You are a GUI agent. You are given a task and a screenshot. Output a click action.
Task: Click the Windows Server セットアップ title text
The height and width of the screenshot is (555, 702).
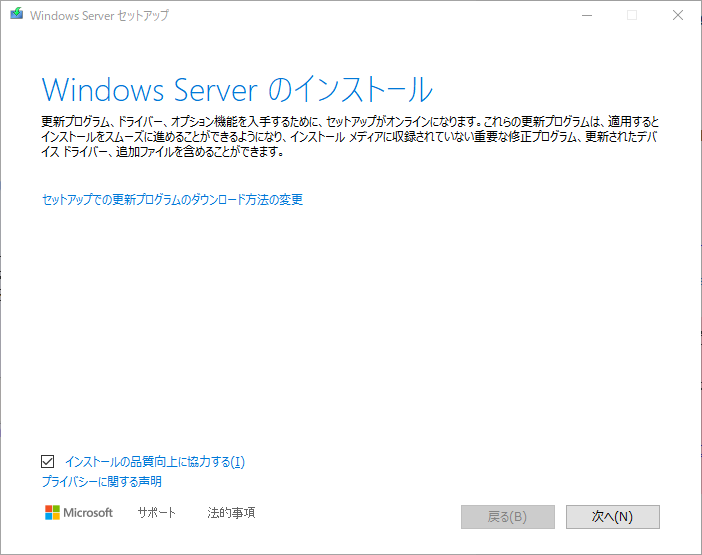(99, 16)
